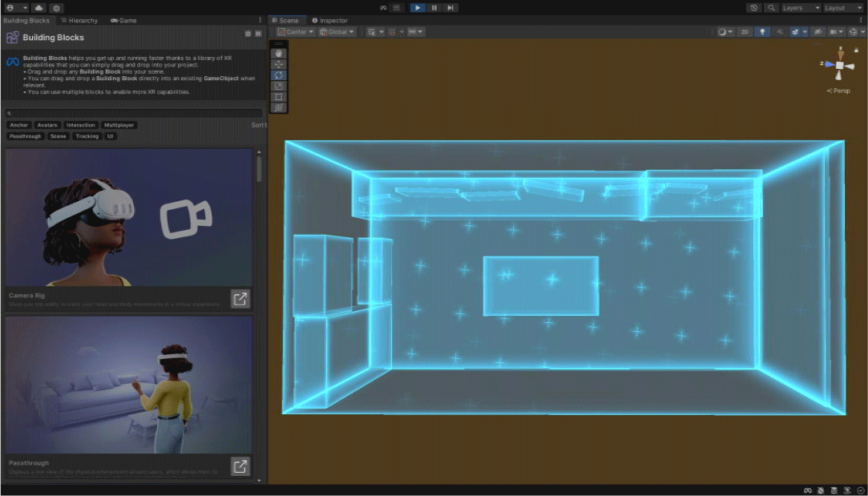
Task: Open Building Blocks settings gear
Action: pyautogui.click(x=248, y=34)
